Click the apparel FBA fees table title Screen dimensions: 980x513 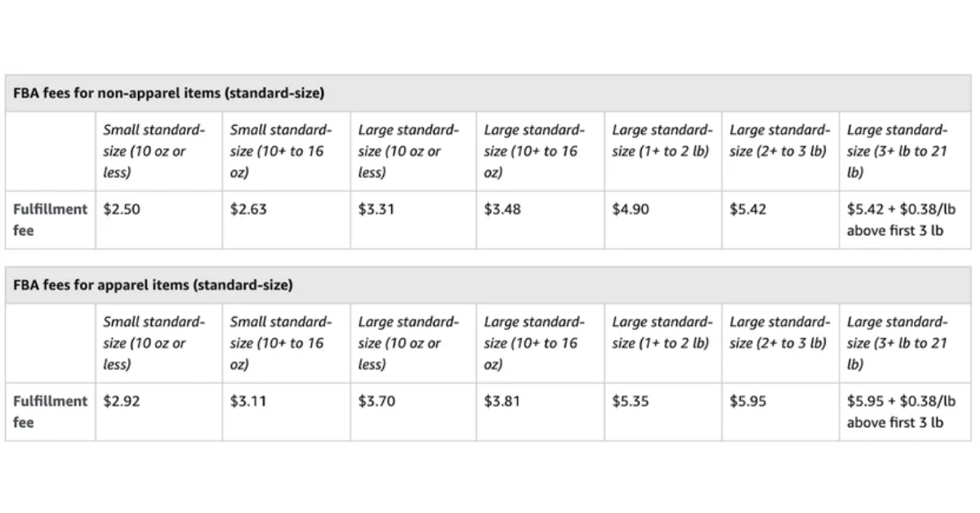tap(153, 285)
